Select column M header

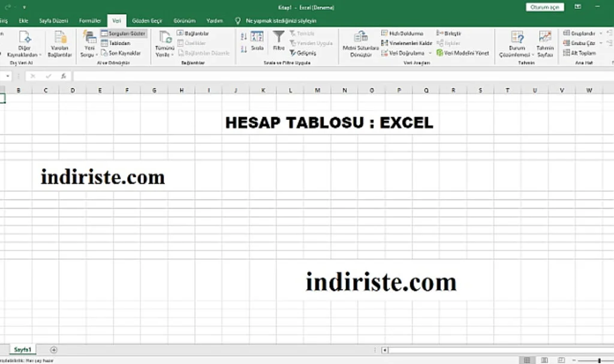click(x=317, y=90)
